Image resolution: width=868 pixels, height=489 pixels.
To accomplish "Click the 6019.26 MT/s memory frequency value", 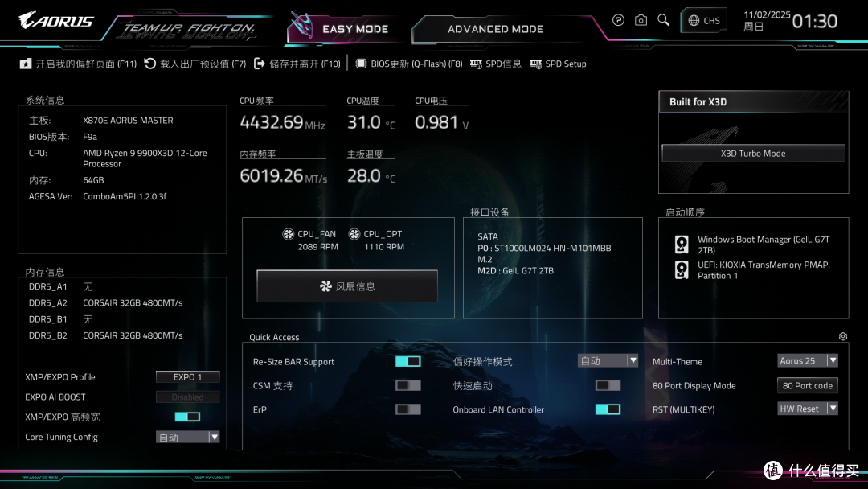I will [284, 175].
